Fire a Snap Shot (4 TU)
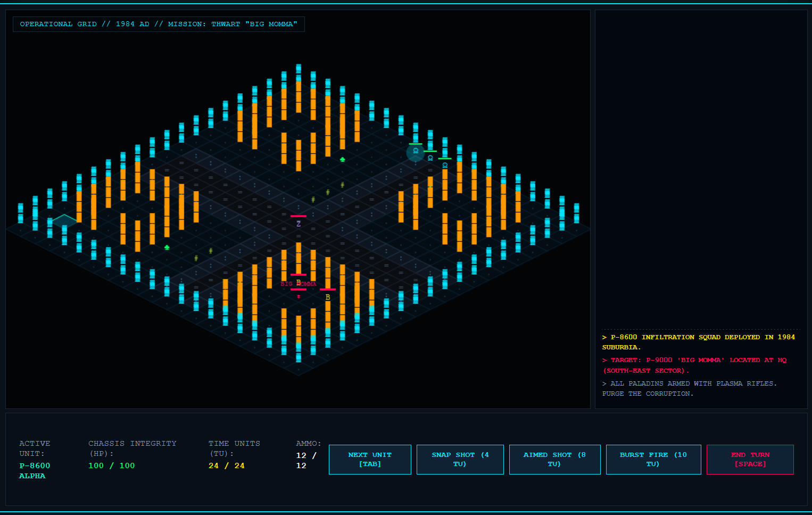The image size is (812, 515). click(460, 459)
